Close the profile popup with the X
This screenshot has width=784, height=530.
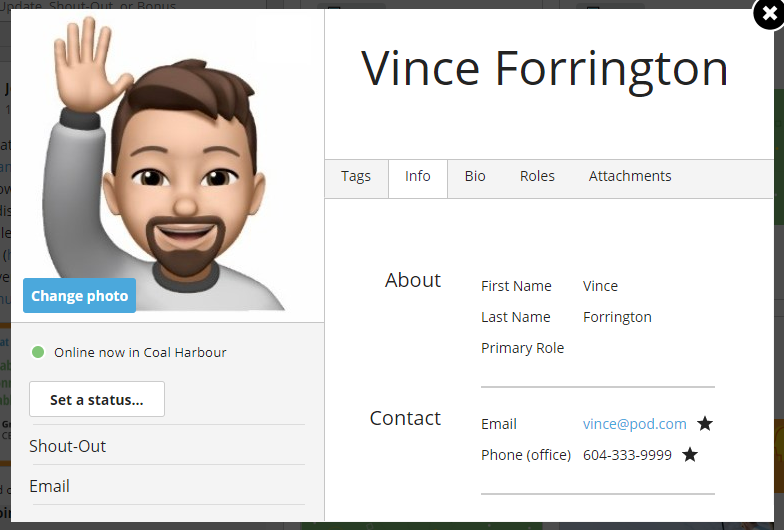click(768, 15)
